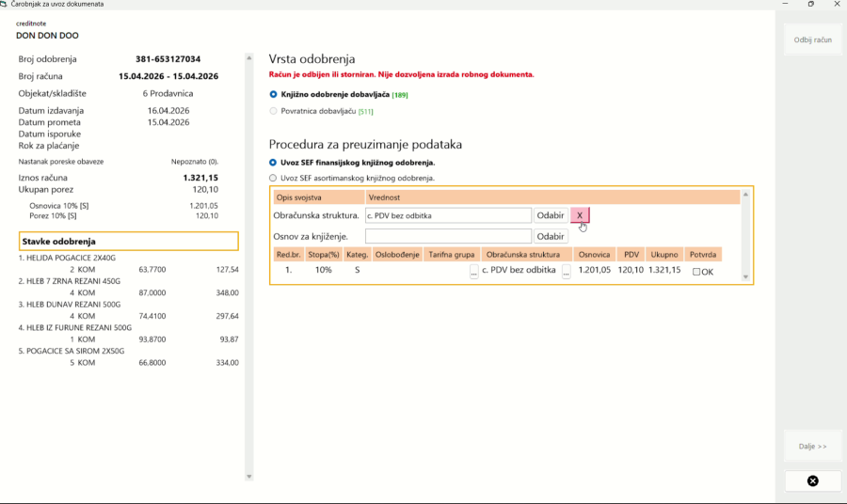This screenshot has width=847, height=504.
Task: Click the empty Osnov za knjiženje field
Action: [x=448, y=236]
